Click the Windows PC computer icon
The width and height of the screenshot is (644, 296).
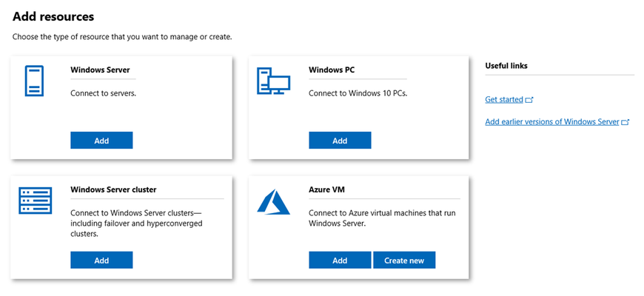pyautogui.click(x=274, y=81)
